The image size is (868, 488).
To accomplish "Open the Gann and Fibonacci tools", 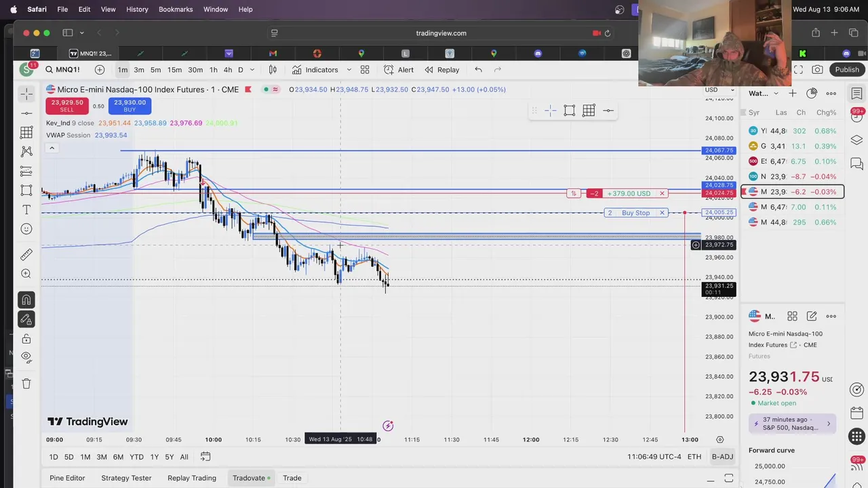I will click(x=26, y=132).
